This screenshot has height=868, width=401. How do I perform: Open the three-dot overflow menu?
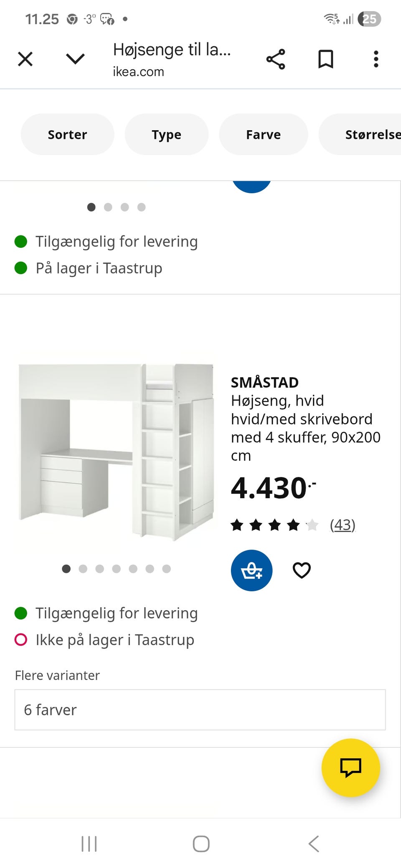point(376,59)
